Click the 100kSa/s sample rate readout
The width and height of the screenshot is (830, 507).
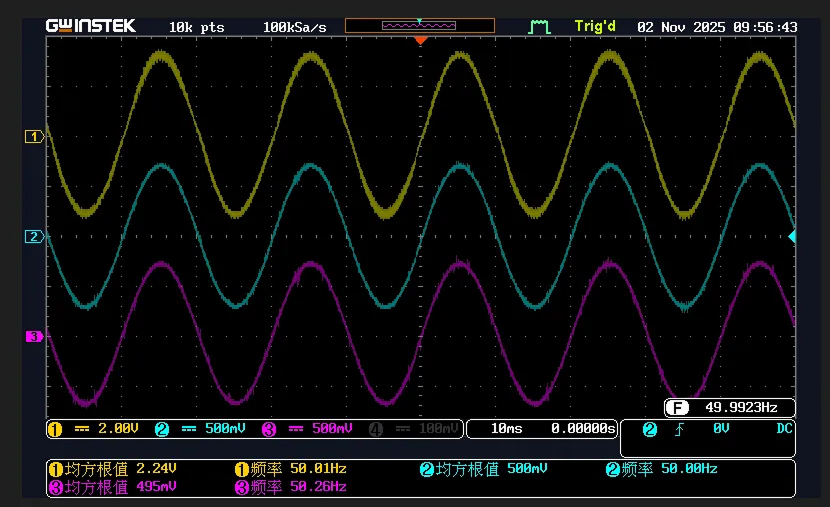pos(294,28)
